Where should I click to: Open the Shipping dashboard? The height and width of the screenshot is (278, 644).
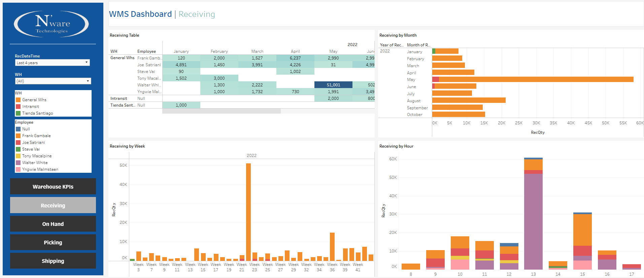pyautogui.click(x=53, y=261)
